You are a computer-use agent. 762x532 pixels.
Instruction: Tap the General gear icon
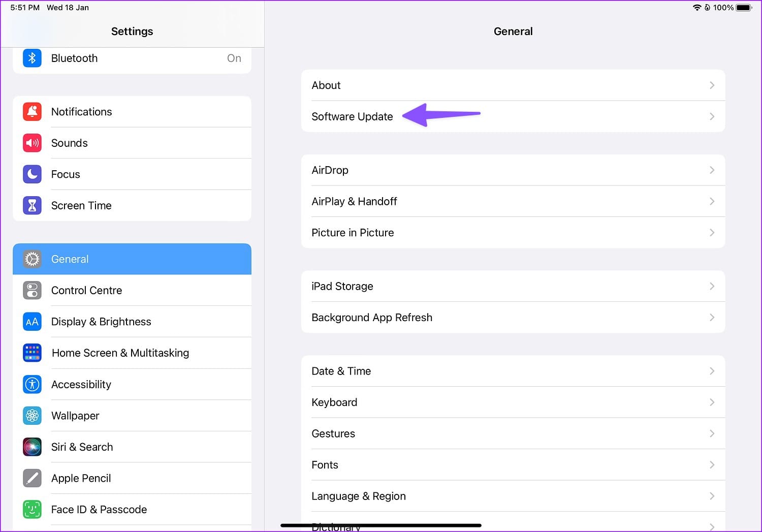pos(32,259)
